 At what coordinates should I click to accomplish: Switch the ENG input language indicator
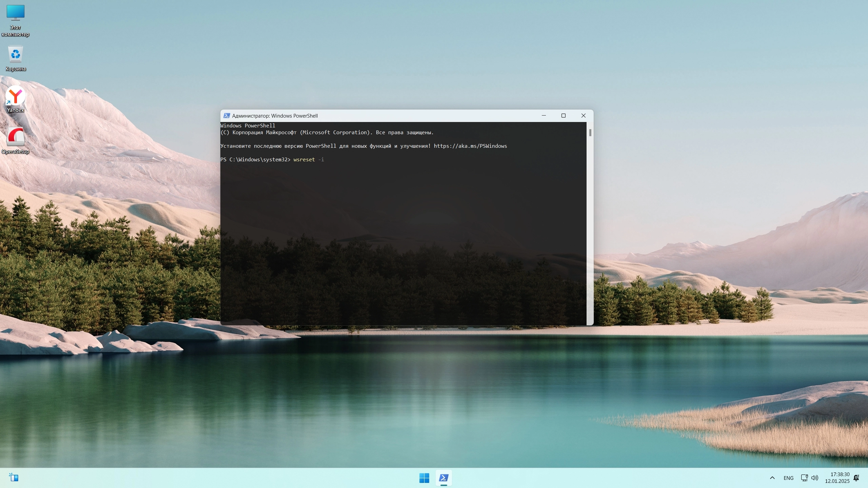pos(788,478)
